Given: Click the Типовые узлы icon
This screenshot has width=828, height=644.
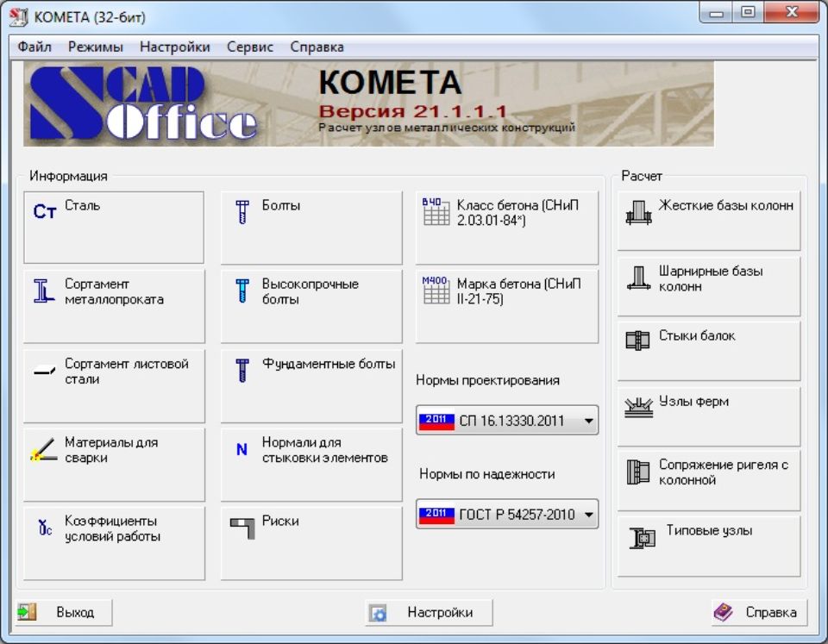Looking at the screenshot, I should coord(642,538).
